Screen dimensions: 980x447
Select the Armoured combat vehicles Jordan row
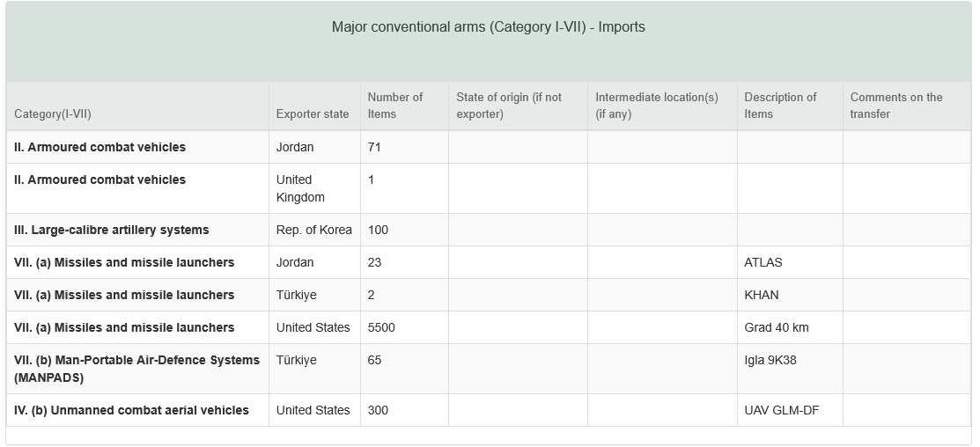[488, 147]
